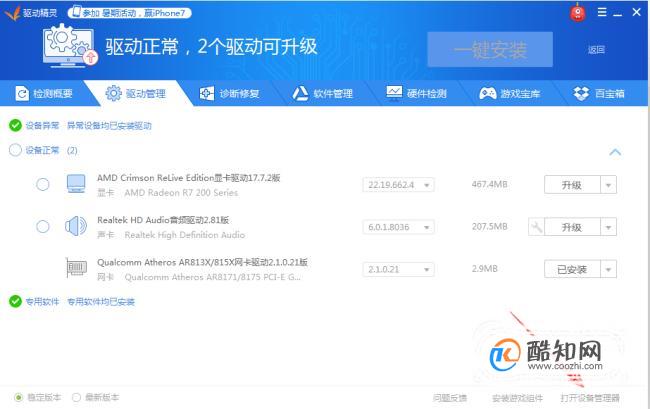650x409 pixels.
Task: Click the 467.4MB size value
Action: (x=490, y=184)
